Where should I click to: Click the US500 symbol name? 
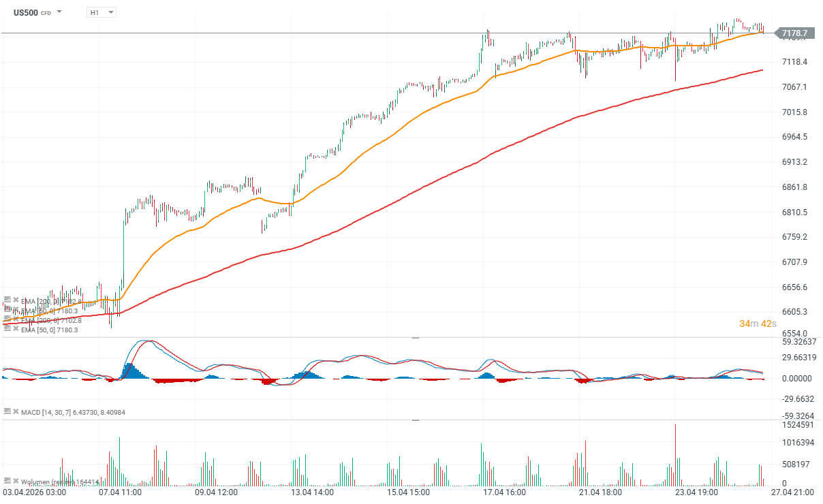point(25,12)
